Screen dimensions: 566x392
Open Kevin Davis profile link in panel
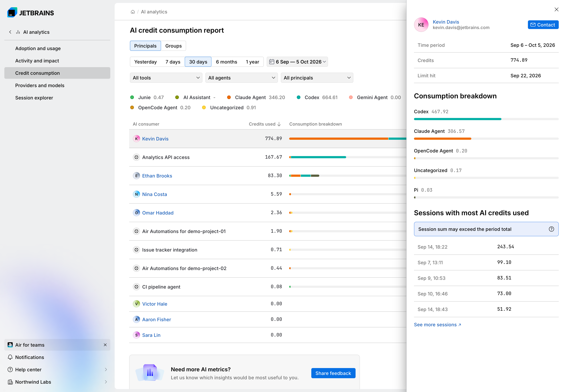click(x=446, y=22)
